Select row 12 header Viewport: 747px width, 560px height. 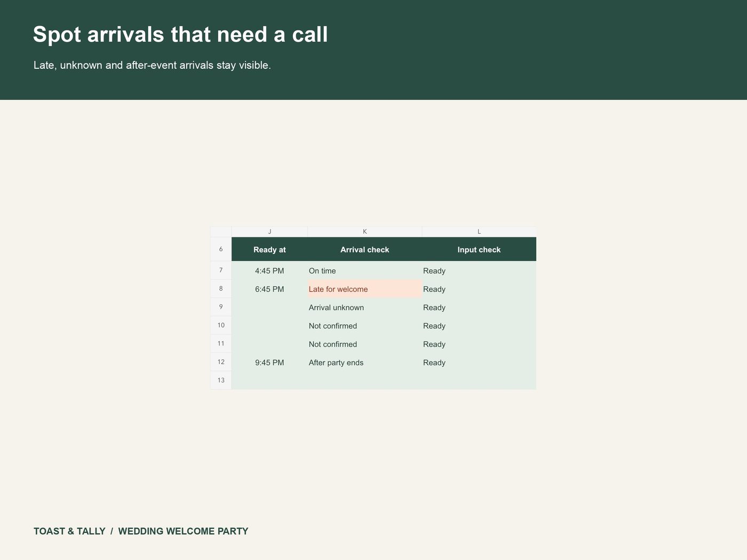221,362
